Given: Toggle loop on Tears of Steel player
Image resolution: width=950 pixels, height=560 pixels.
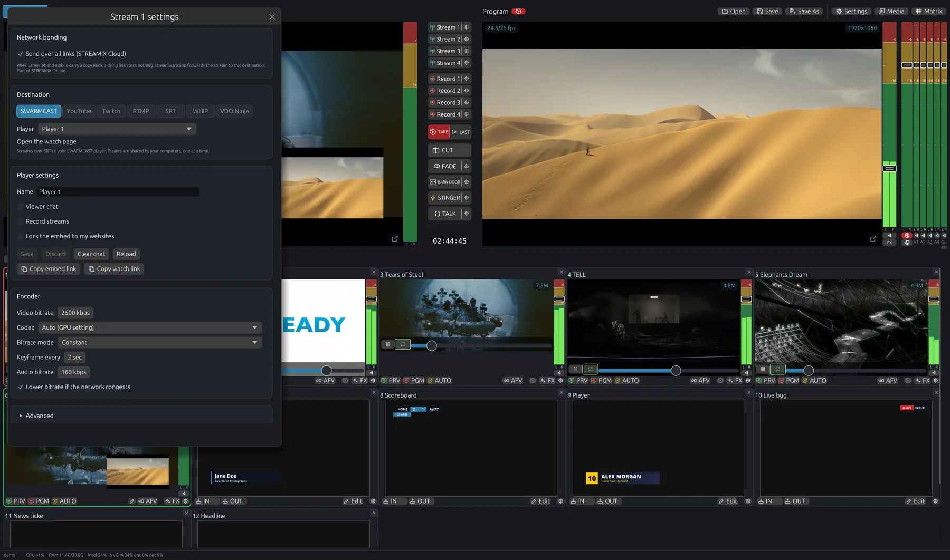Looking at the screenshot, I should tap(403, 344).
